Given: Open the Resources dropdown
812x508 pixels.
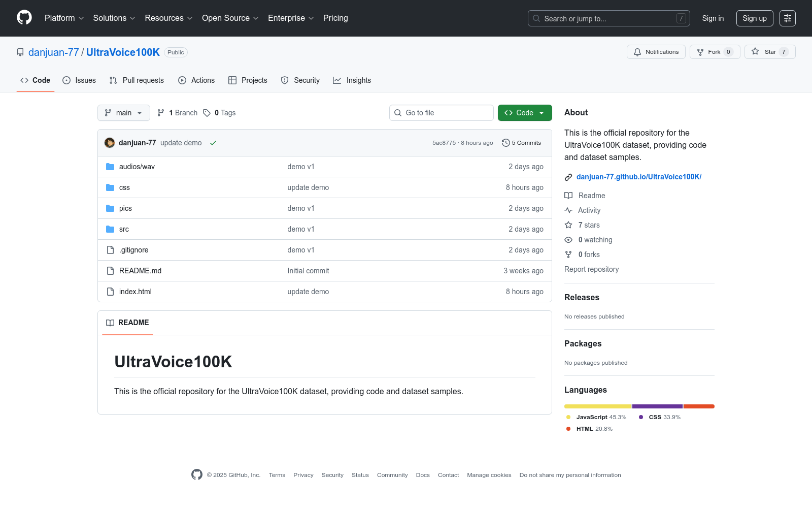Looking at the screenshot, I should coord(168,18).
